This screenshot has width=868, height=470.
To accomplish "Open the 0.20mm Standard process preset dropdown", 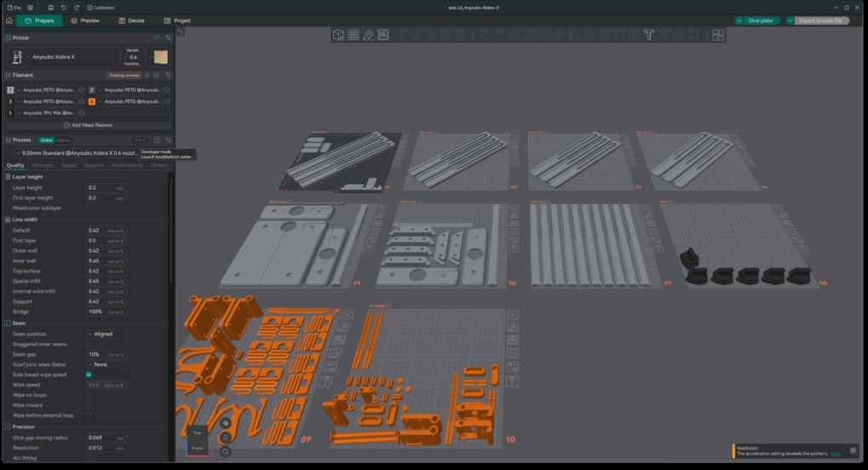I will coord(77,152).
